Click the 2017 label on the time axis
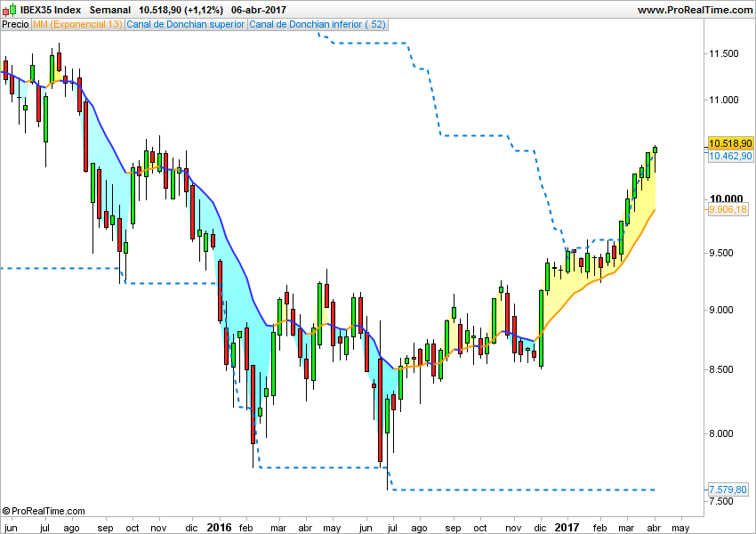756x534 pixels. click(x=567, y=527)
